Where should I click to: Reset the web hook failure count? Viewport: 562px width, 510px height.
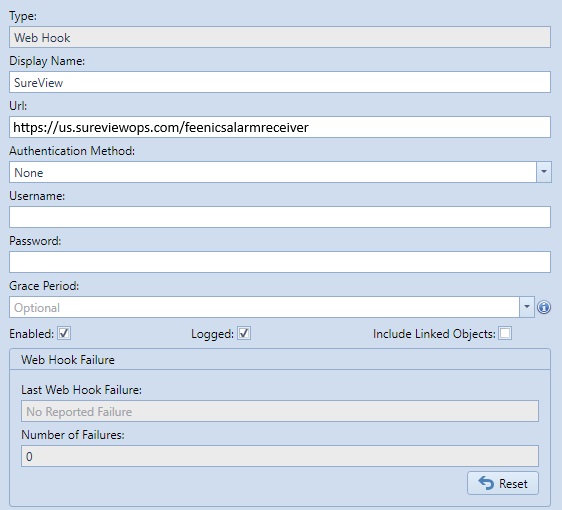(503, 483)
